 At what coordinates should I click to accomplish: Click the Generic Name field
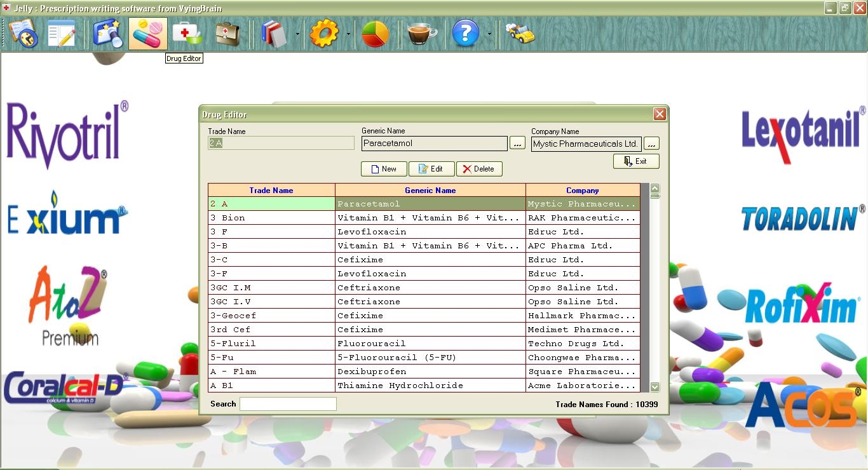pyautogui.click(x=435, y=144)
